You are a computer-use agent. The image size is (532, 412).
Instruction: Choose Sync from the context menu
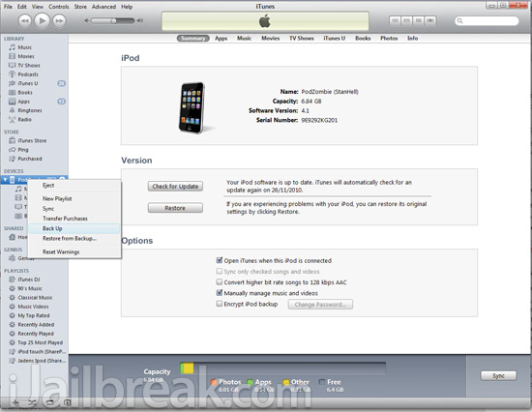pyautogui.click(x=74, y=208)
